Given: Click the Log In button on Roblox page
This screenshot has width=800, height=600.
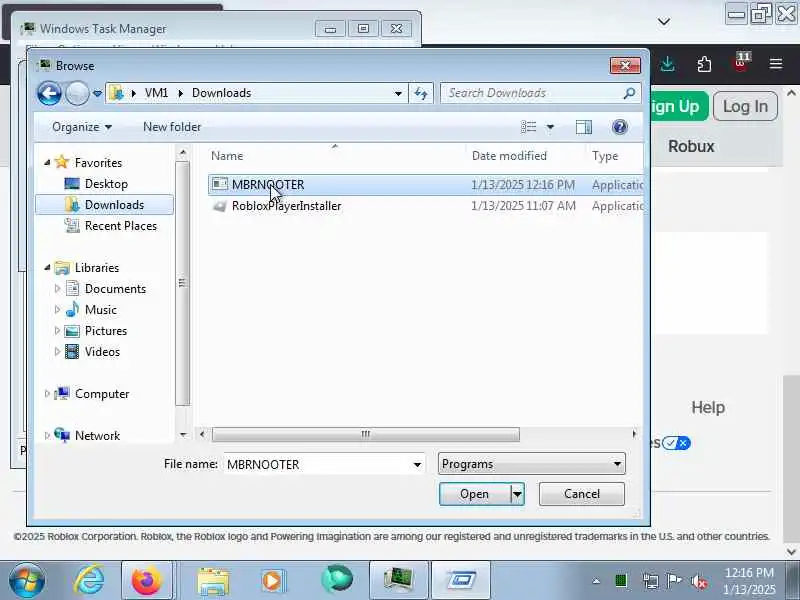Looking at the screenshot, I should (x=745, y=106).
